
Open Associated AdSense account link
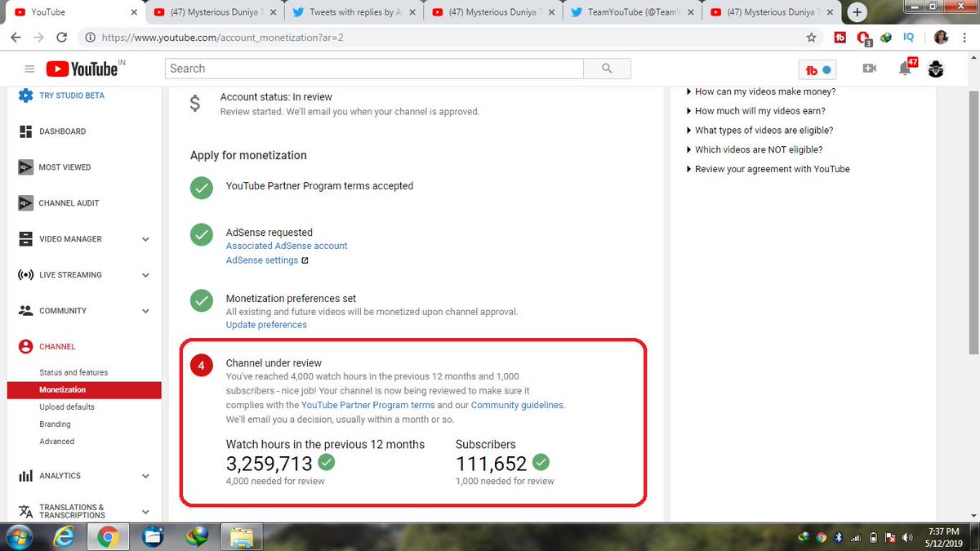click(x=287, y=246)
